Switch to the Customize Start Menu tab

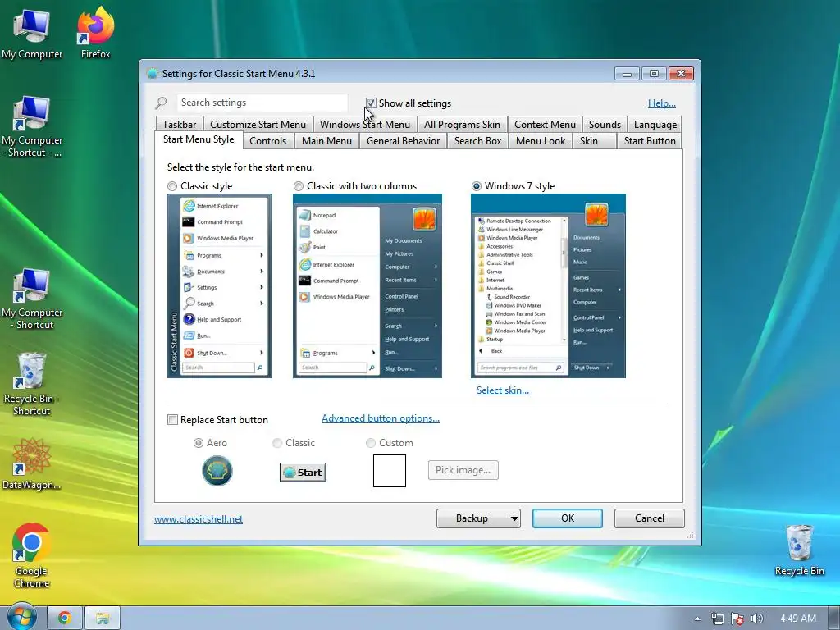(x=258, y=125)
